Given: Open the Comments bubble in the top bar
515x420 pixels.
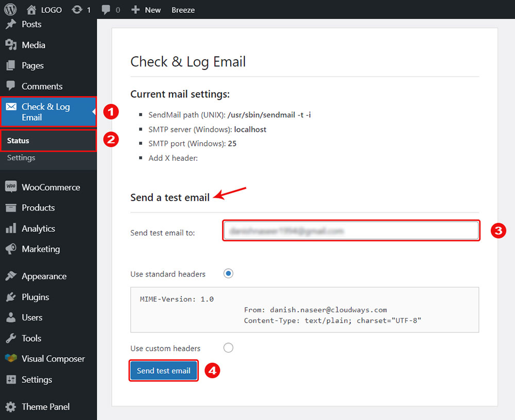Looking at the screenshot, I should click(107, 9).
